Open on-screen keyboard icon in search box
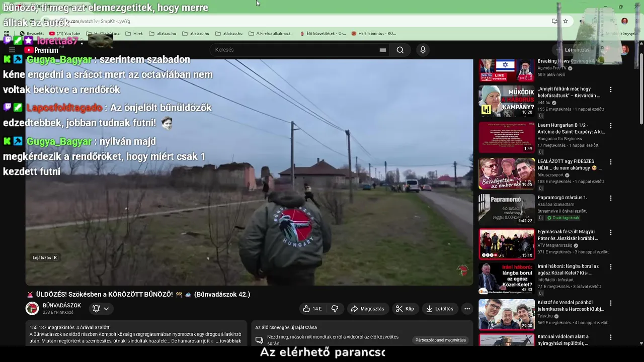This screenshot has width=644, height=362. pyautogui.click(x=383, y=50)
